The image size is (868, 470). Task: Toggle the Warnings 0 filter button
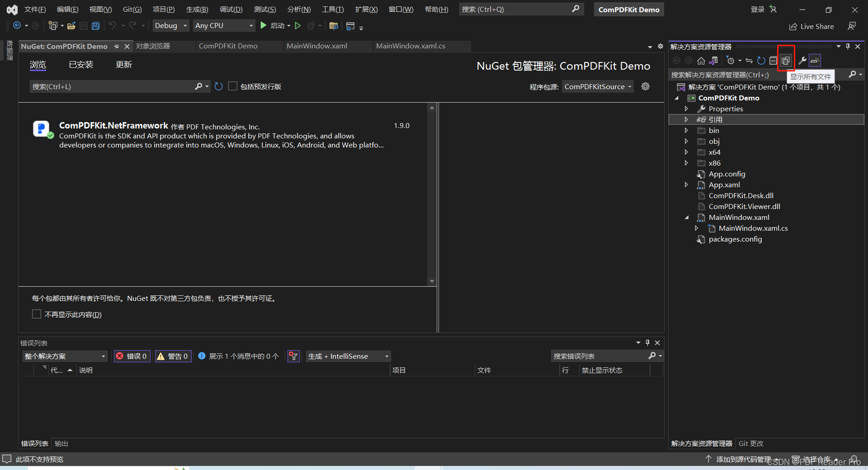[173, 356]
